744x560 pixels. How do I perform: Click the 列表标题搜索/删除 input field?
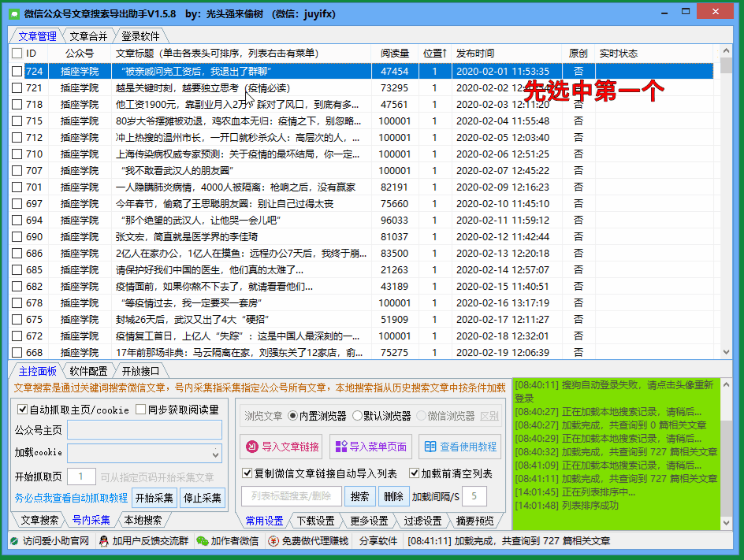click(x=292, y=496)
